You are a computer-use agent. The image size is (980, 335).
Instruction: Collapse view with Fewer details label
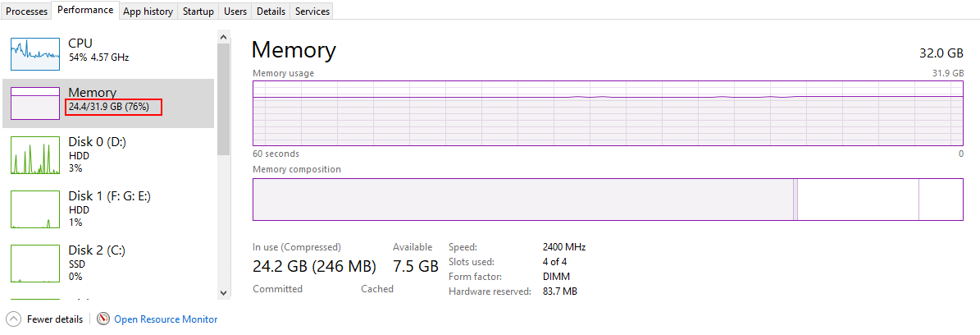[x=54, y=319]
